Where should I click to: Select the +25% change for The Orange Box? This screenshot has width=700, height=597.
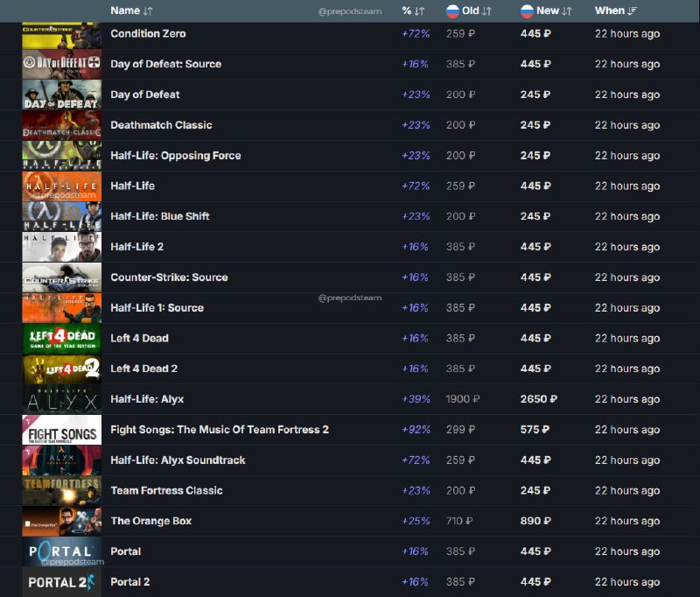(x=416, y=521)
